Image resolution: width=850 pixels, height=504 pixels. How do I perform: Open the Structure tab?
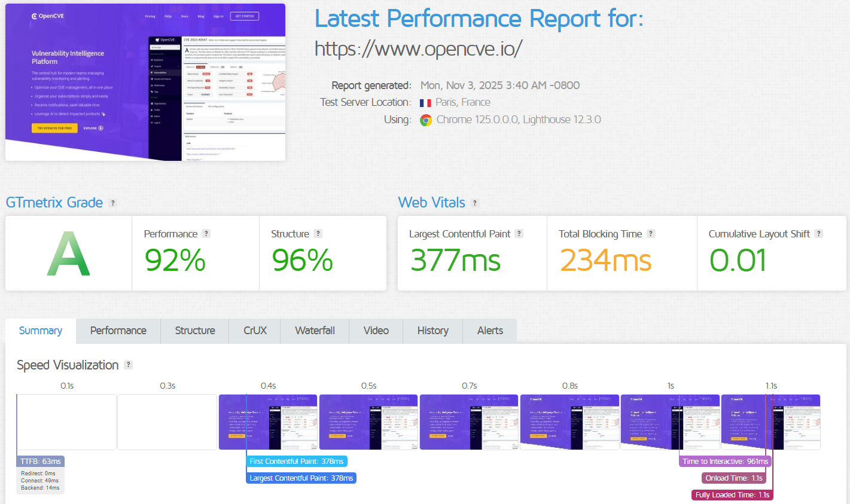coord(195,331)
